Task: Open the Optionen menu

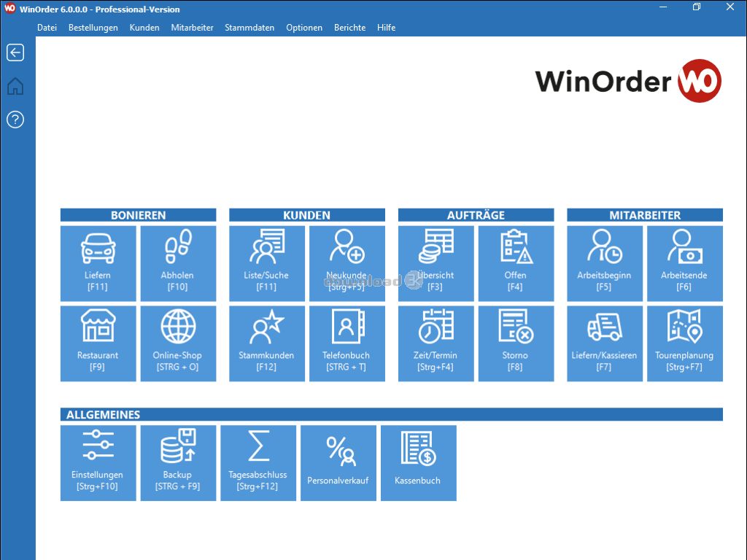Action: 304,28
